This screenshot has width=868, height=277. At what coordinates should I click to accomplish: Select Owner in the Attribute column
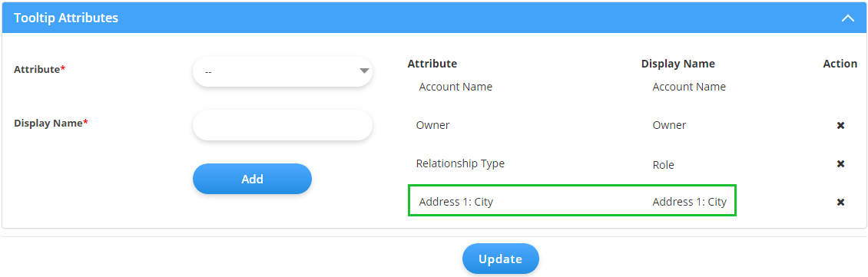pyautogui.click(x=433, y=125)
